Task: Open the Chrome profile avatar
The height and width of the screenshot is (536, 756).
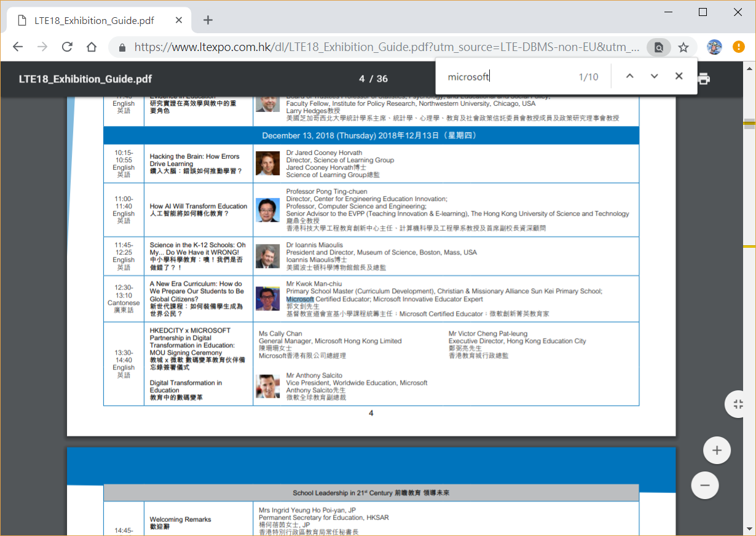Action: (714, 47)
